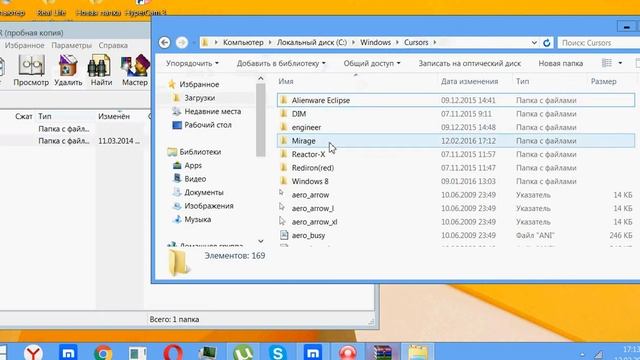Sort WinRAR list by Сжат column
The height and width of the screenshot is (360, 640).
pyautogui.click(x=24, y=116)
